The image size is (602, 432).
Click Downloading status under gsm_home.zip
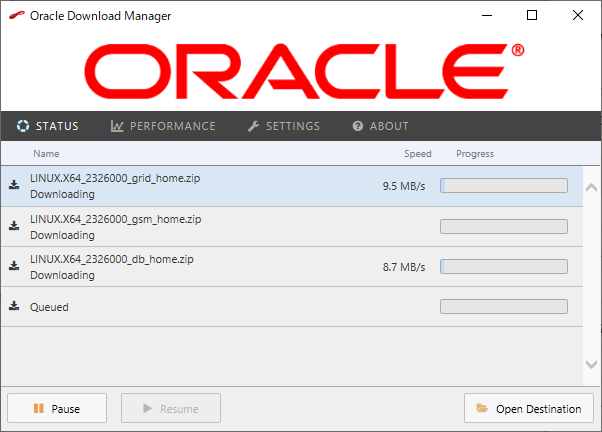coord(62,235)
